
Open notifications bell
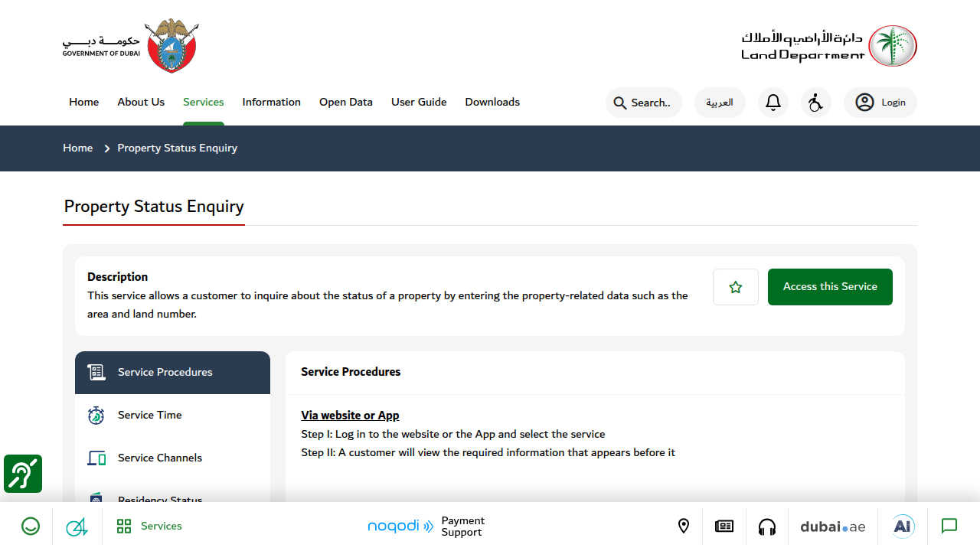click(x=773, y=103)
